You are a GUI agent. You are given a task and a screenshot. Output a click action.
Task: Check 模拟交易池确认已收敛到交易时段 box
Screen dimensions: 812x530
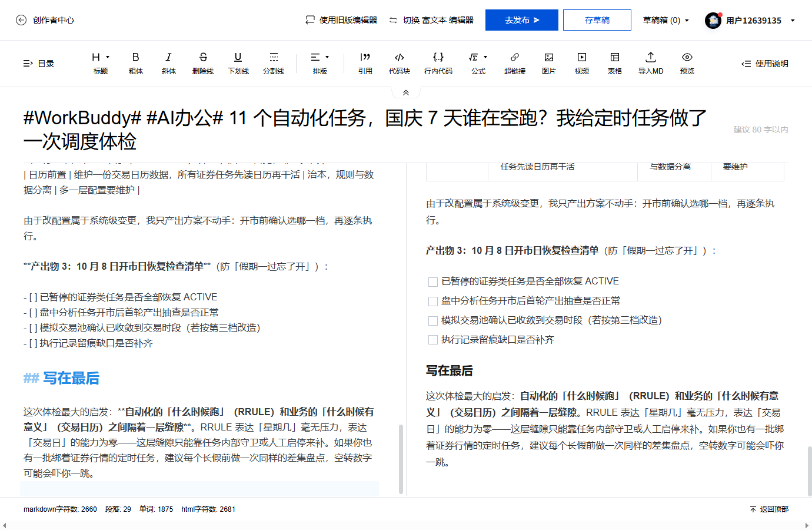pos(433,321)
